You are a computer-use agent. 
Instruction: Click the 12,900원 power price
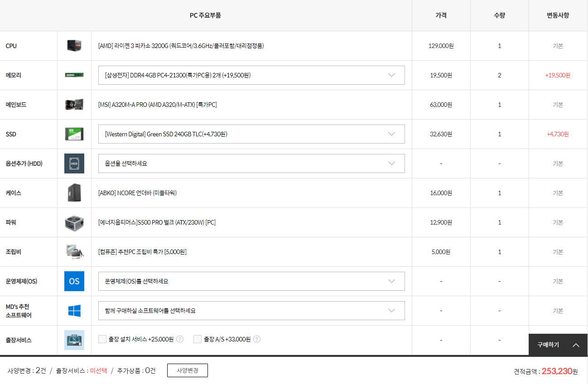441,222
